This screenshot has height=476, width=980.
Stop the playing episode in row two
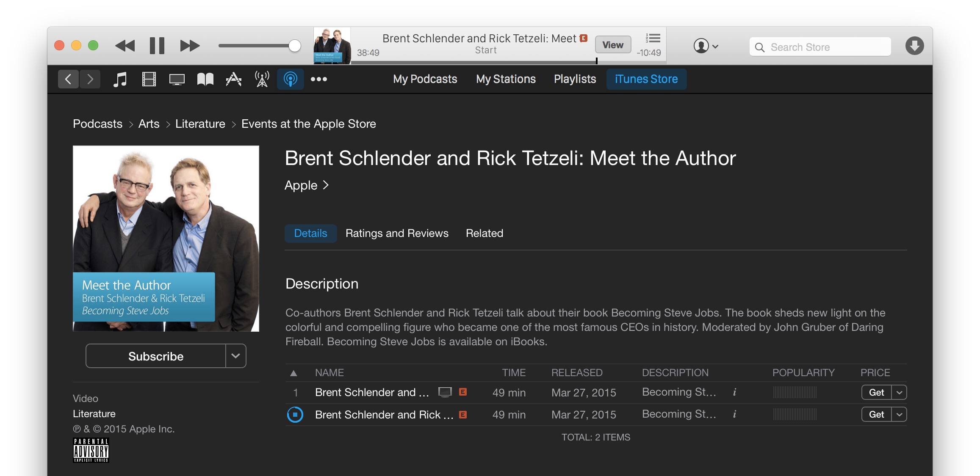pyautogui.click(x=295, y=415)
